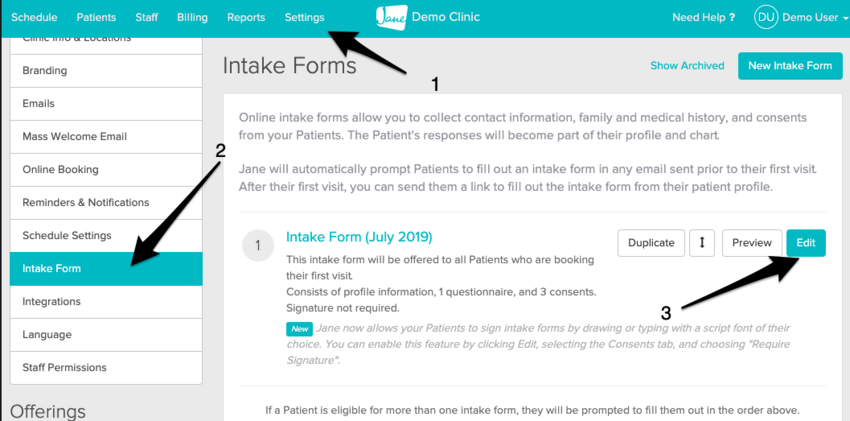The height and width of the screenshot is (421, 850).
Task: Preview the July 2019 intake form
Action: pos(751,243)
